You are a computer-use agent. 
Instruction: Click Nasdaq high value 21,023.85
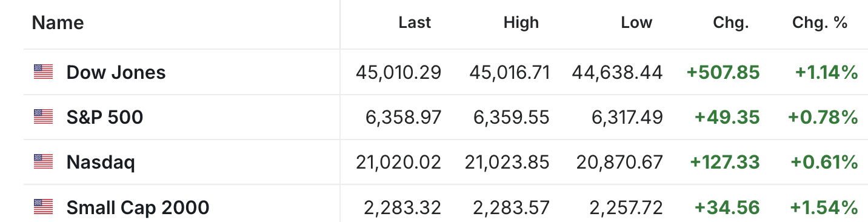[x=507, y=163]
